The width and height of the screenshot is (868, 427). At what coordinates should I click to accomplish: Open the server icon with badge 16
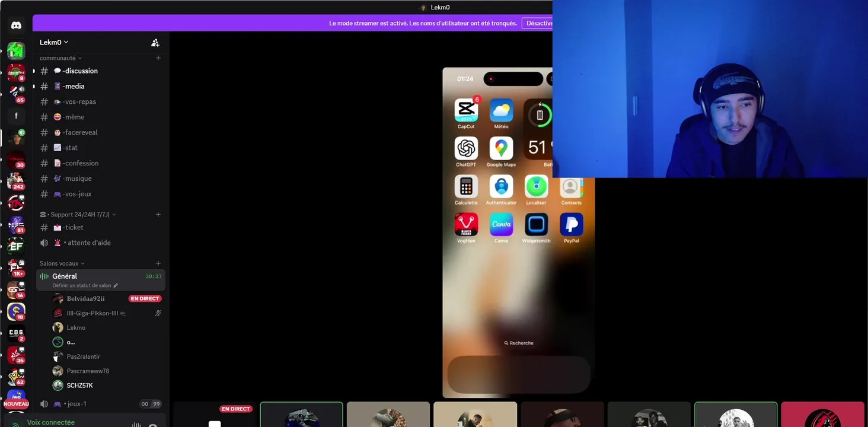[x=16, y=290]
